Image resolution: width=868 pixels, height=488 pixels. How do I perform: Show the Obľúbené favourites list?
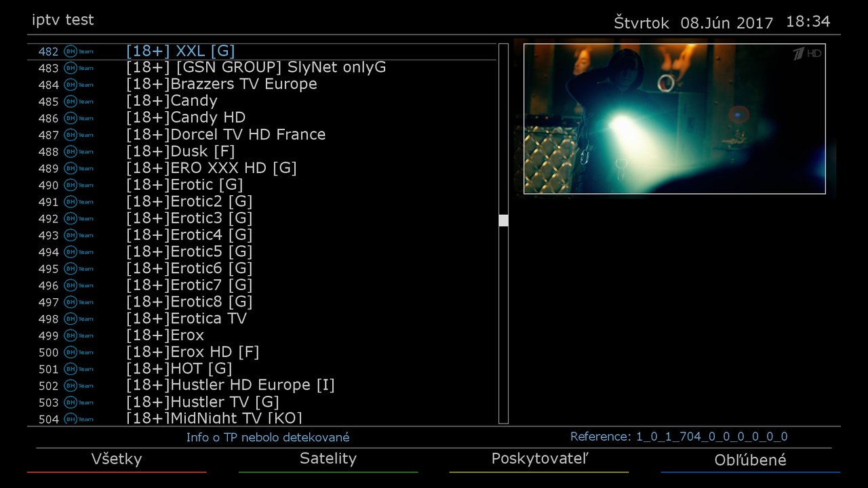[750, 460]
